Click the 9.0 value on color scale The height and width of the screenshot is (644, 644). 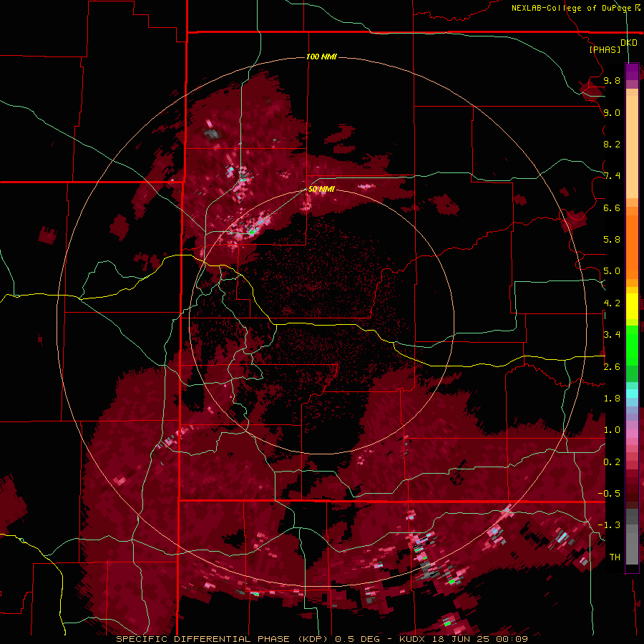click(x=612, y=112)
